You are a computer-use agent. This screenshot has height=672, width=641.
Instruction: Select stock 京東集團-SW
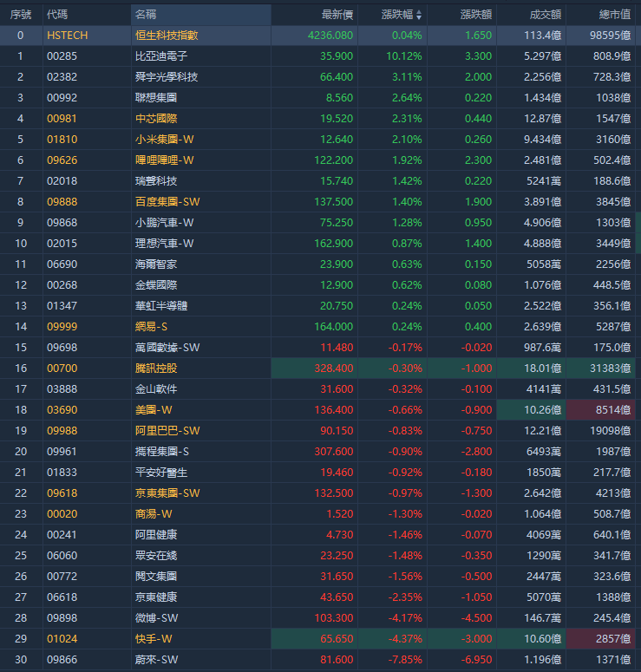[x=167, y=493]
